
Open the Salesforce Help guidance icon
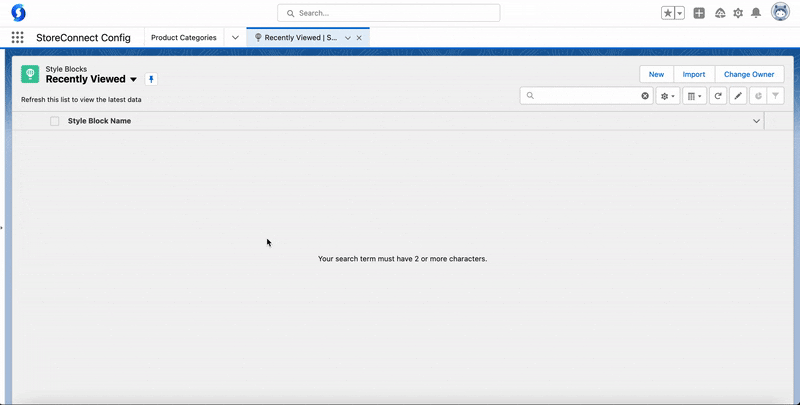720,13
